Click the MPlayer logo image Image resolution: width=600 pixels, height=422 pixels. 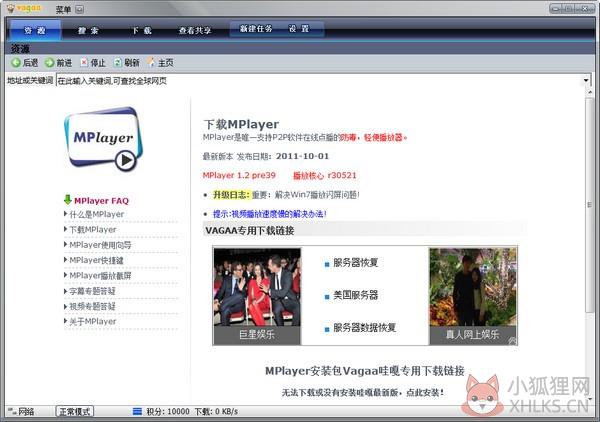103,139
